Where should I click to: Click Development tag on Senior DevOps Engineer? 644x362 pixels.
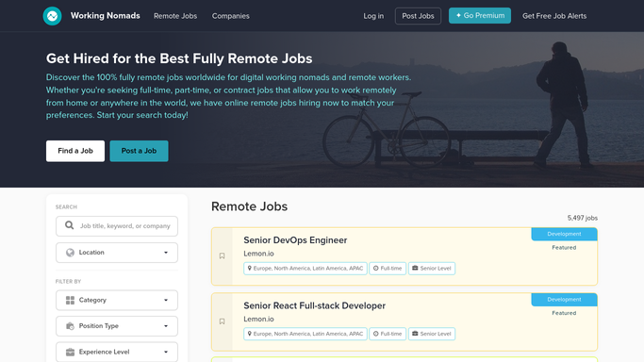pyautogui.click(x=564, y=234)
